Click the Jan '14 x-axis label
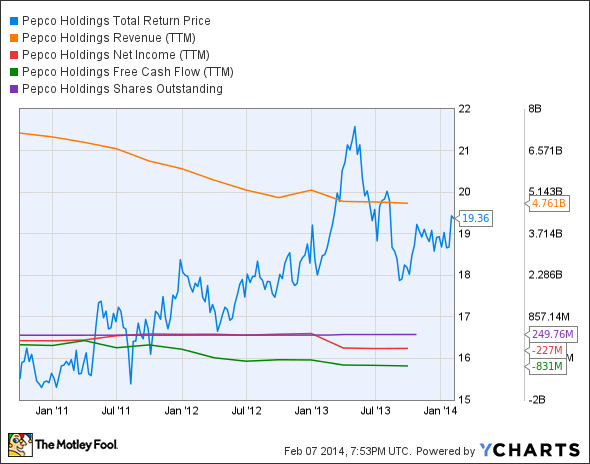The image size is (590, 464). [440, 411]
